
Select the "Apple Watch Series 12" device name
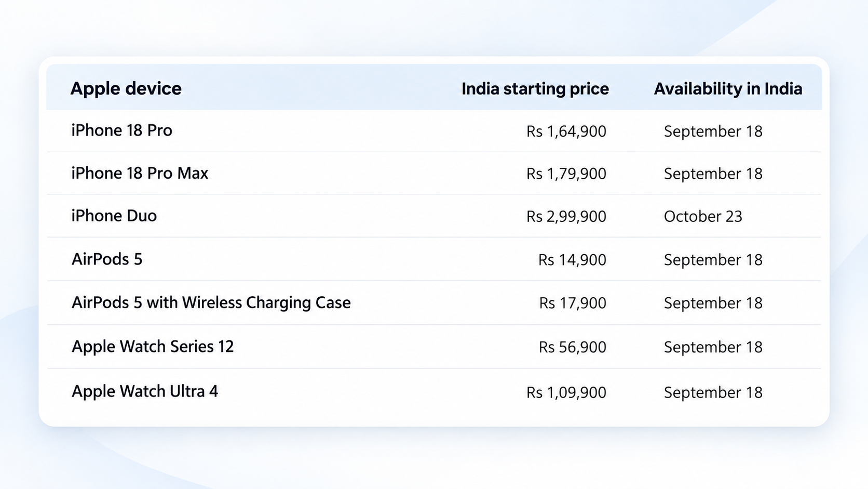tap(153, 347)
